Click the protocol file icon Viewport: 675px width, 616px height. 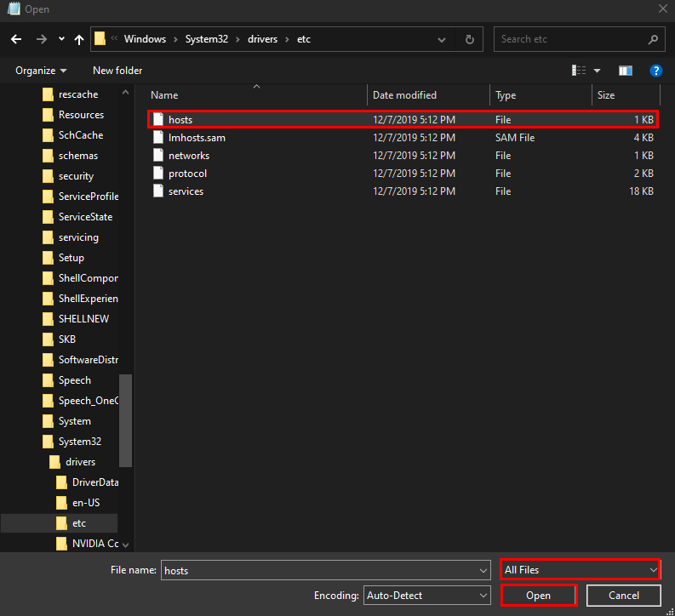158,173
